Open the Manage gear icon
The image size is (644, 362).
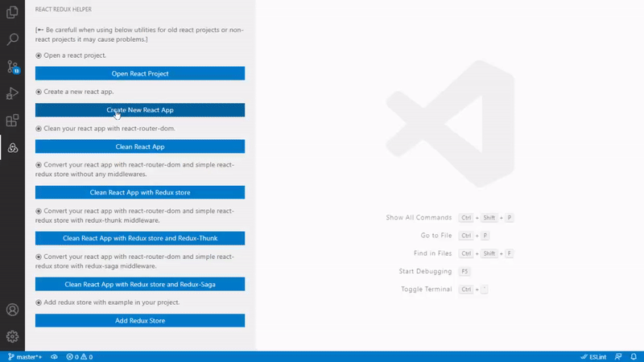coord(12,337)
